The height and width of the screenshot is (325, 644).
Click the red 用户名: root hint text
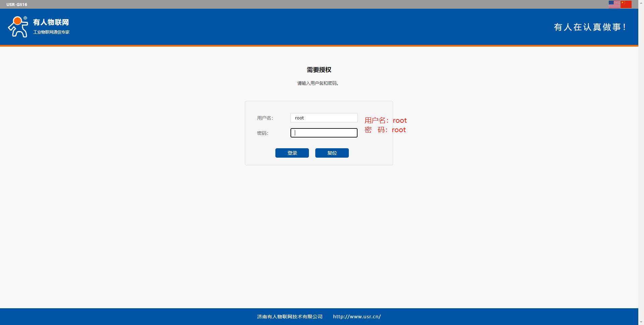coord(385,120)
